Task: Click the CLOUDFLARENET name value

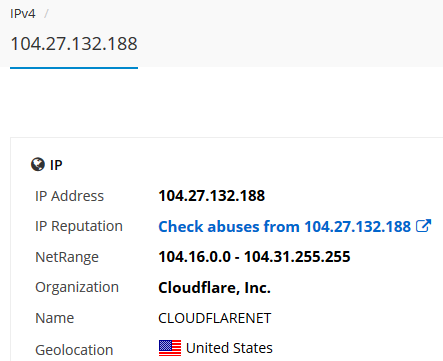Action: [215, 318]
